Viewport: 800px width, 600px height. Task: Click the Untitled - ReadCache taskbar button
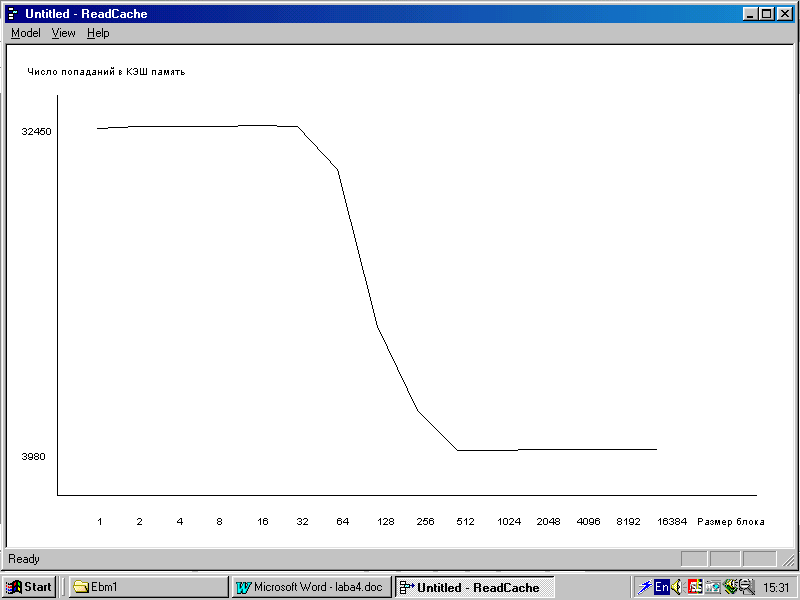[474, 587]
